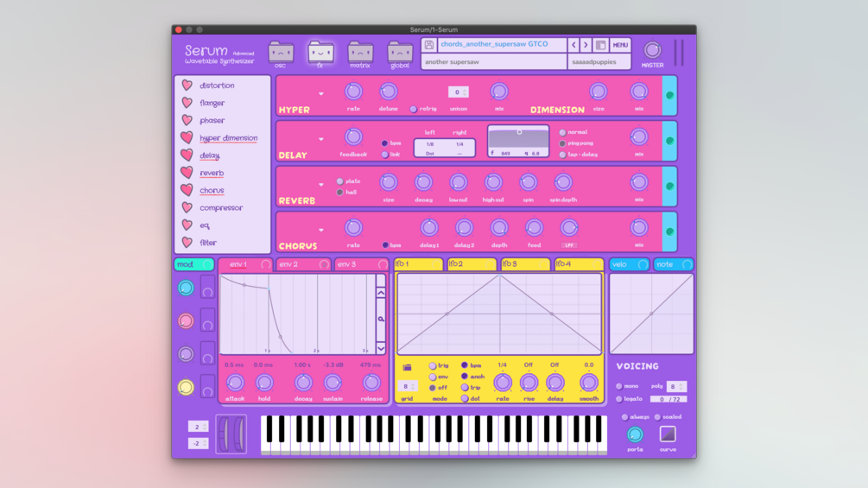Toggle Hyper/Dimension effect power button

point(670,95)
